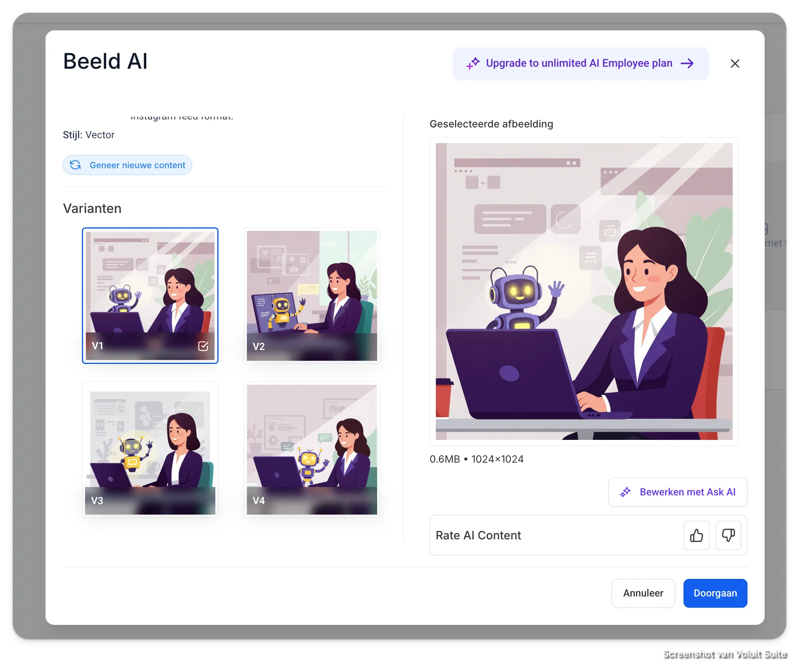799x672 pixels.
Task: Click the selected image preview
Action: 584,291
